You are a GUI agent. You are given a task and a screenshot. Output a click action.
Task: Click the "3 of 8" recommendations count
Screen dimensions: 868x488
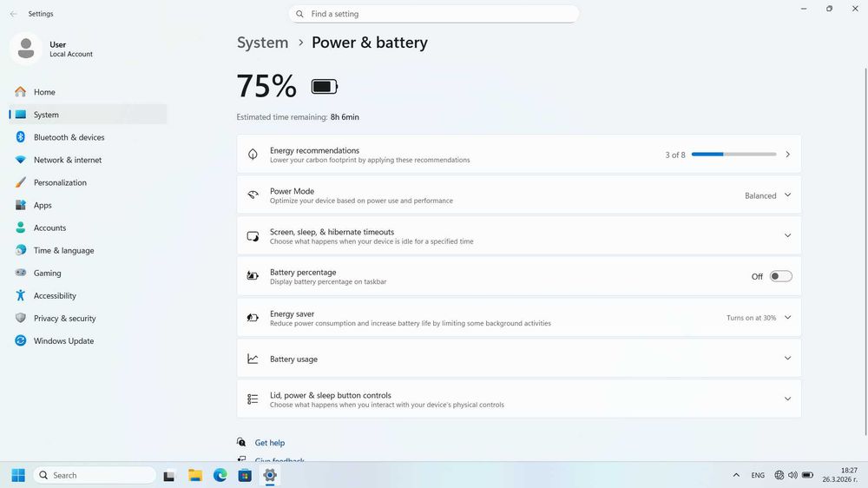[x=674, y=155]
